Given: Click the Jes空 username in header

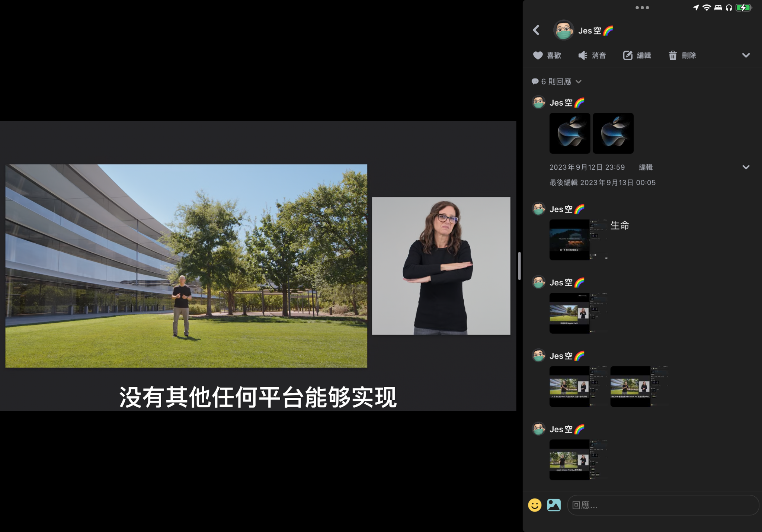Looking at the screenshot, I should [595, 31].
